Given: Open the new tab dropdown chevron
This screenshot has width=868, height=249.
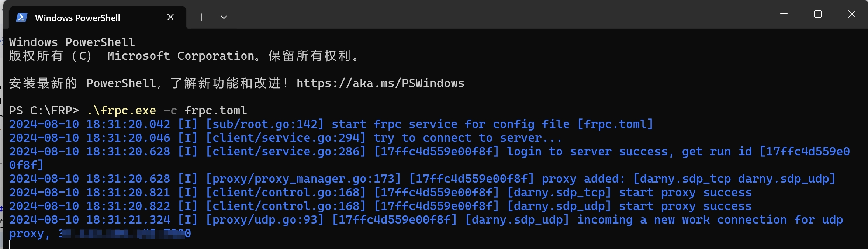Looking at the screenshot, I should coord(224,17).
